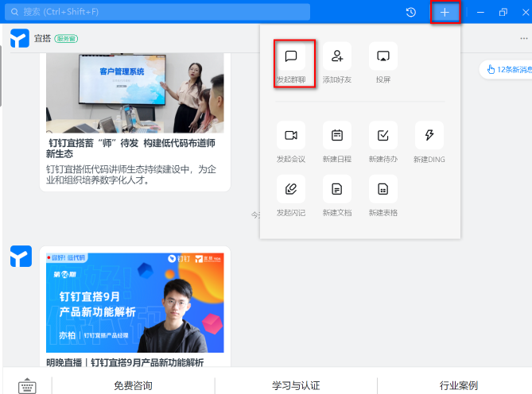Image resolution: width=532 pixels, height=394 pixels.
Task: Click the 宜搭 chat name in the header
Action: [x=42, y=38]
